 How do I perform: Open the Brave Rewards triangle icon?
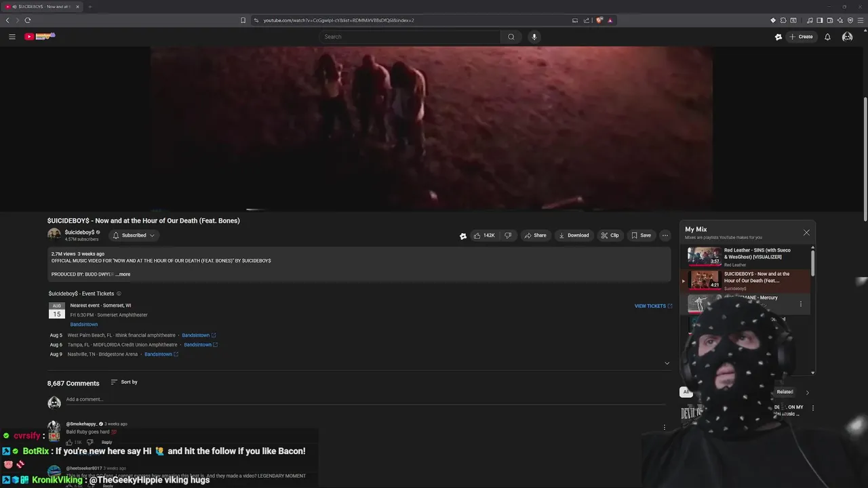(610, 20)
